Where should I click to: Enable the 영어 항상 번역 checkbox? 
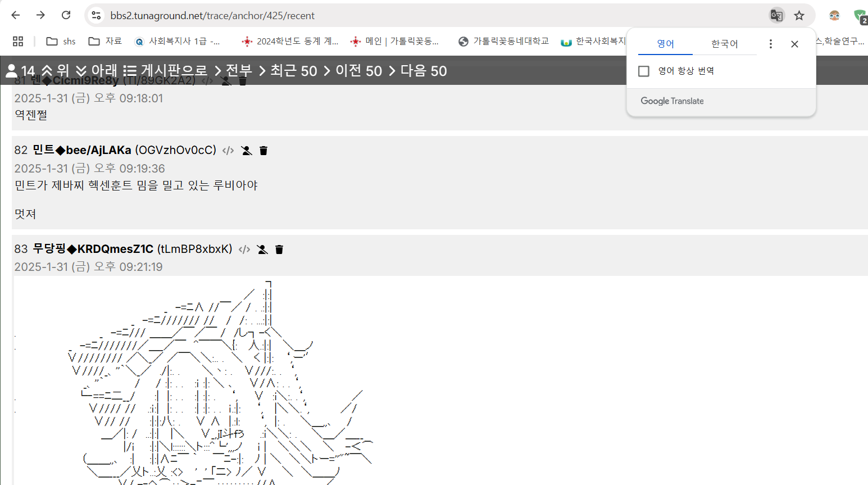click(x=644, y=71)
